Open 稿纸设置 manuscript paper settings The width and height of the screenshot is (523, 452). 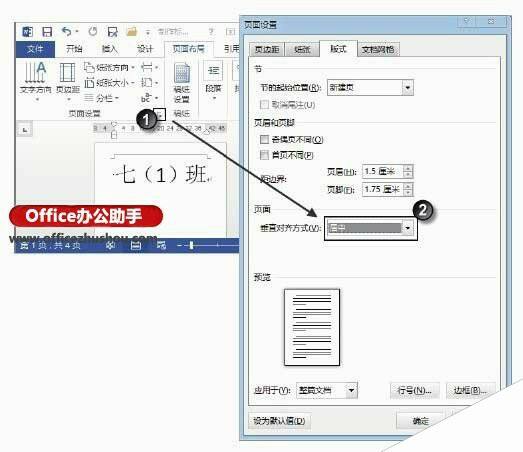coord(182,83)
